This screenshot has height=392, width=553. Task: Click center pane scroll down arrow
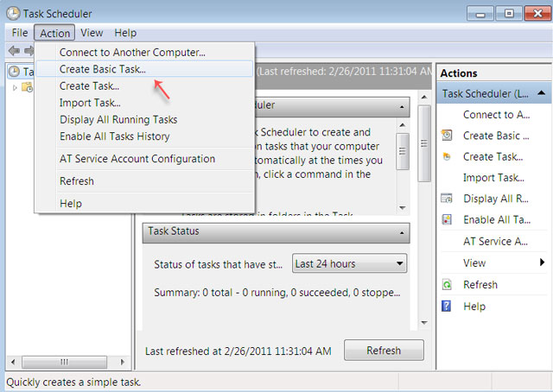424,323
